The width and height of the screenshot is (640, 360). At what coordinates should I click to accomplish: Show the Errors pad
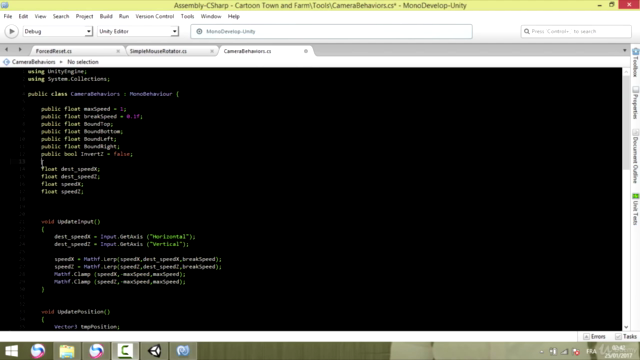(594, 337)
